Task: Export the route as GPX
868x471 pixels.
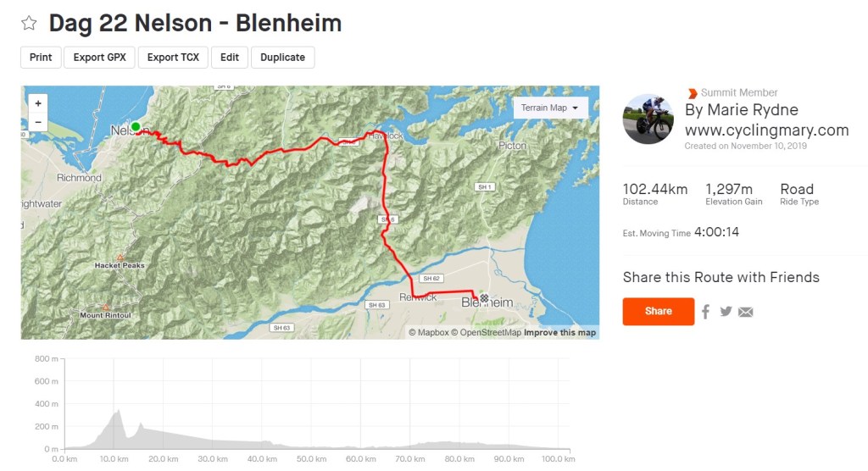Action: tap(99, 58)
